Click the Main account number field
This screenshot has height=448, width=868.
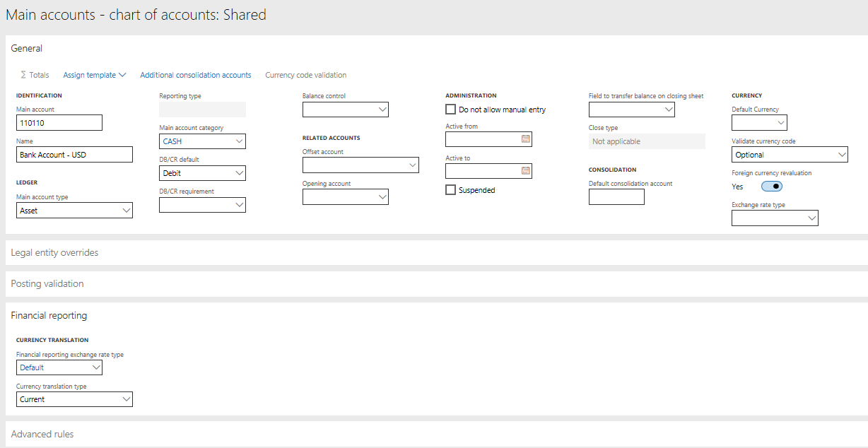[x=59, y=123]
